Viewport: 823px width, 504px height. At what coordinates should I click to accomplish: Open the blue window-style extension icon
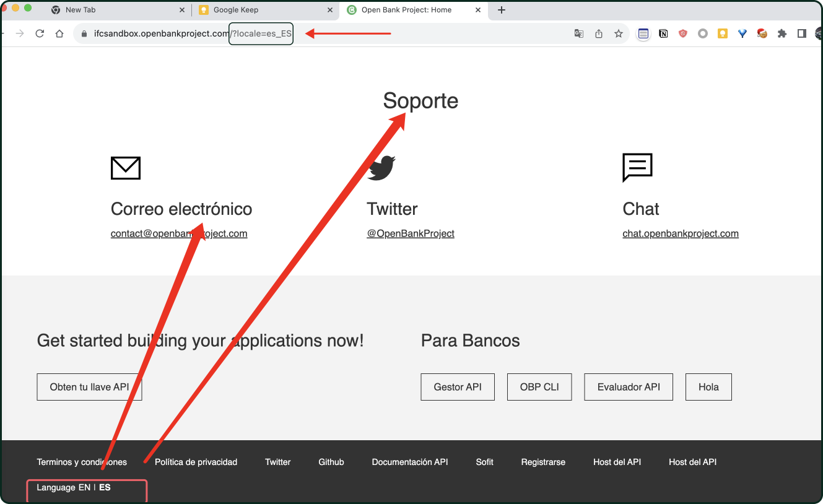(643, 33)
